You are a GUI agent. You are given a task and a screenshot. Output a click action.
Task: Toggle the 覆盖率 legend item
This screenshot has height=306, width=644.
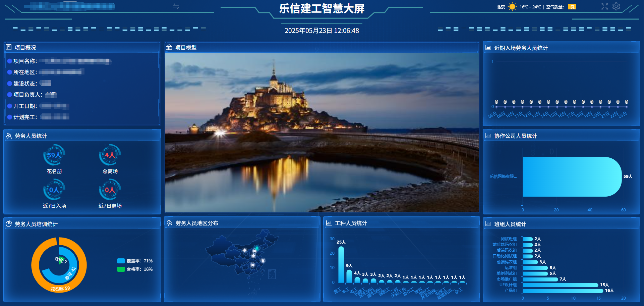point(135,261)
